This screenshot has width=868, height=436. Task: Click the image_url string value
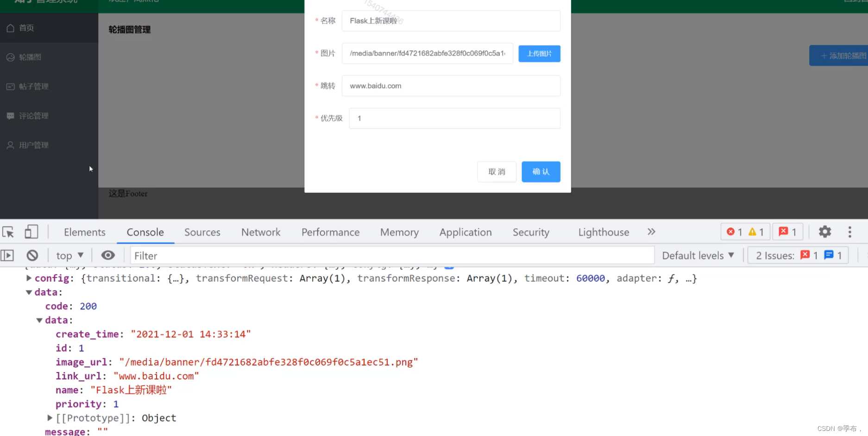(x=269, y=362)
